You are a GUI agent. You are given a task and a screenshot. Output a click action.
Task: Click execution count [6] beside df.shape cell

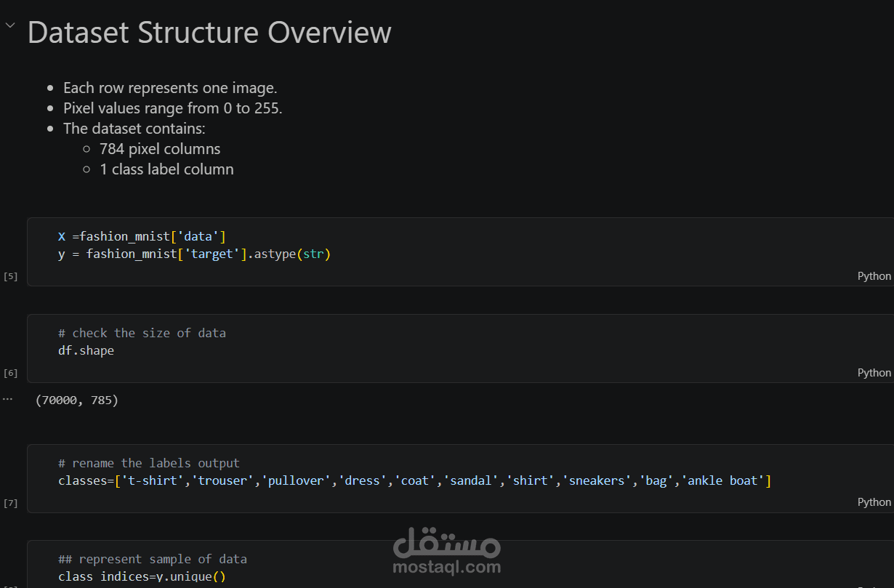click(11, 373)
